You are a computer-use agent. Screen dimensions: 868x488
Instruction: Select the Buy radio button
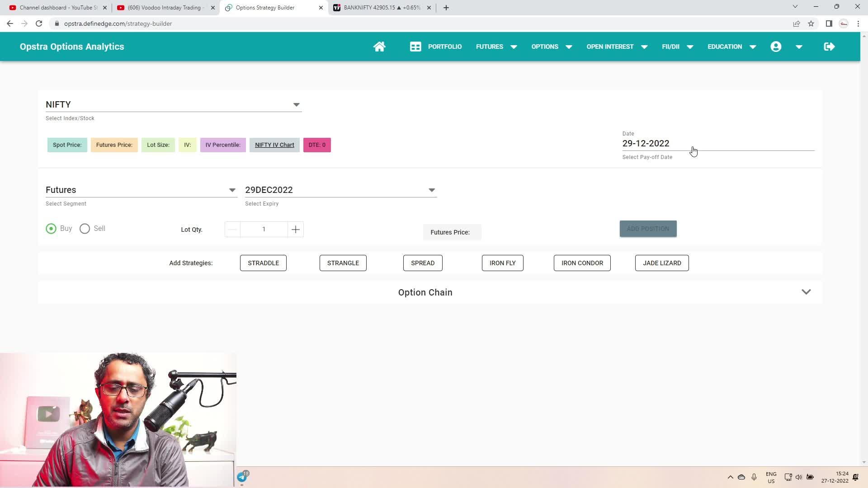click(x=51, y=229)
